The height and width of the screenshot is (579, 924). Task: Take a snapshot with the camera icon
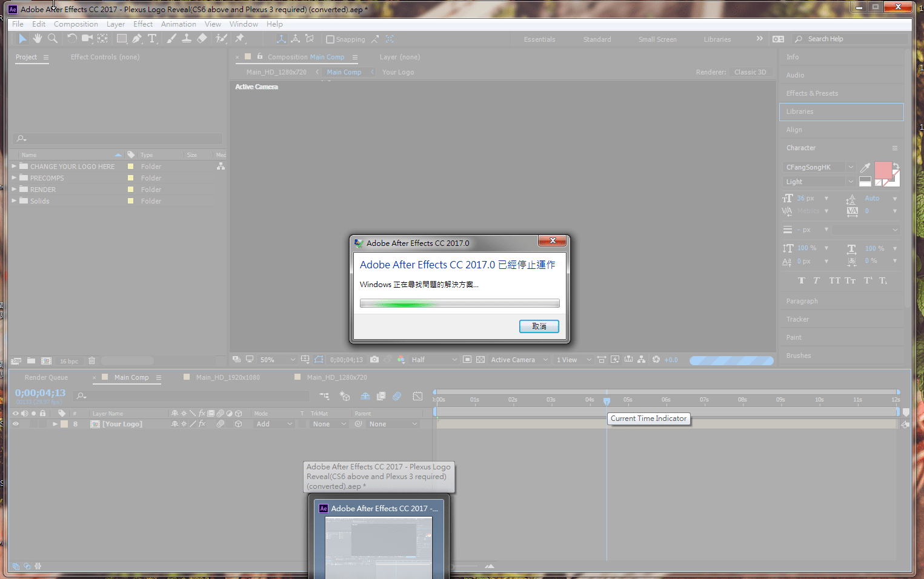374,360
